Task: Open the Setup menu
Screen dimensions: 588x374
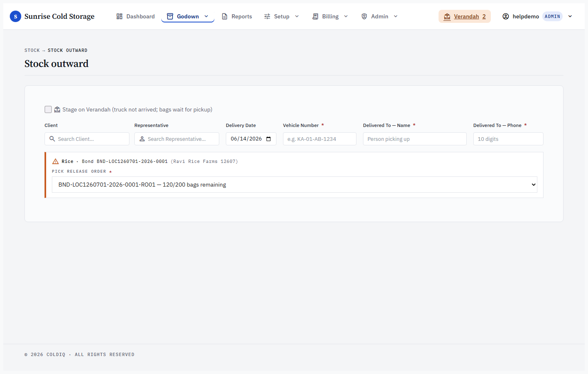Action: click(x=281, y=16)
